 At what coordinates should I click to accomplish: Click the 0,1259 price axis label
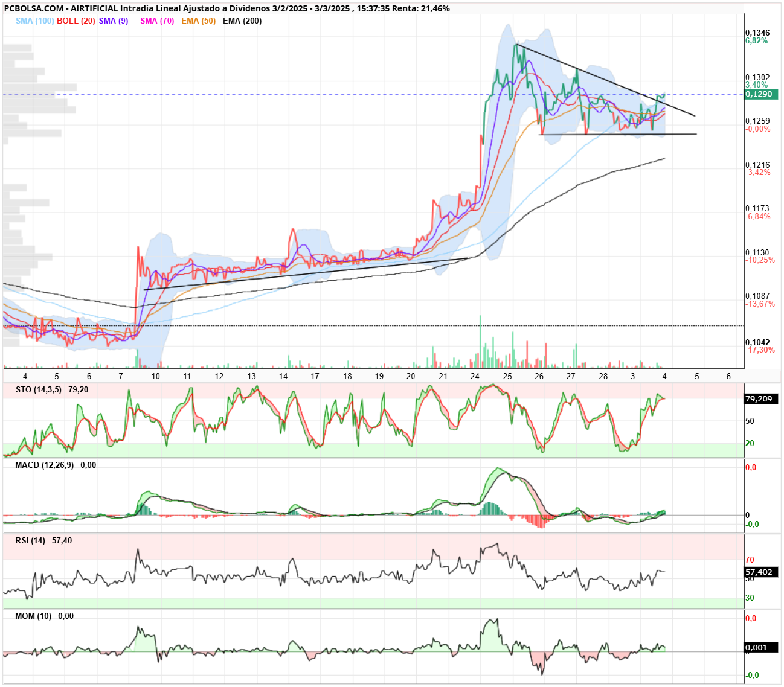click(757, 121)
